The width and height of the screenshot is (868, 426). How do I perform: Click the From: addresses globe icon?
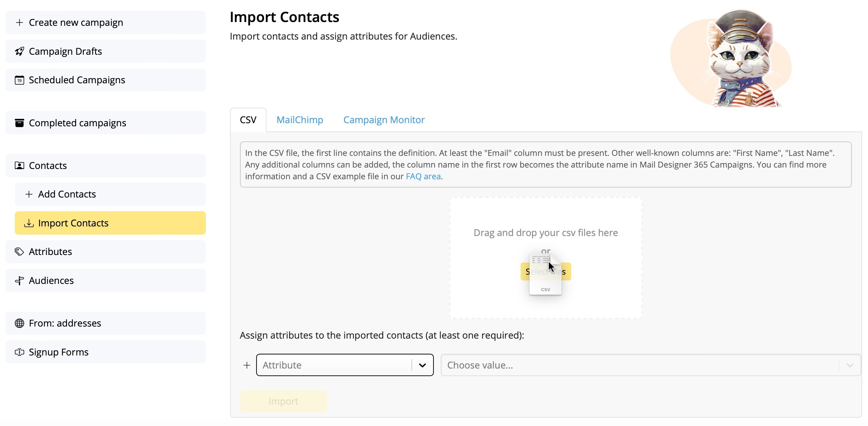tap(19, 322)
